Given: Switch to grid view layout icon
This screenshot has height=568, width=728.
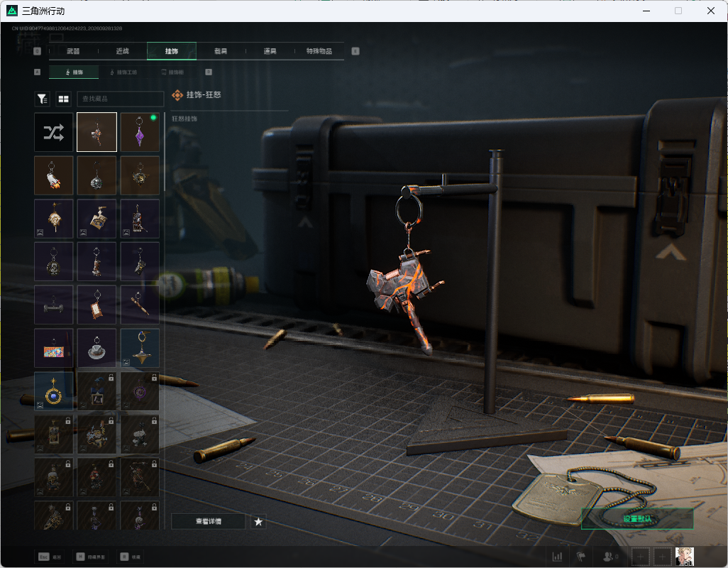Looking at the screenshot, I should (x=63, y=99).
